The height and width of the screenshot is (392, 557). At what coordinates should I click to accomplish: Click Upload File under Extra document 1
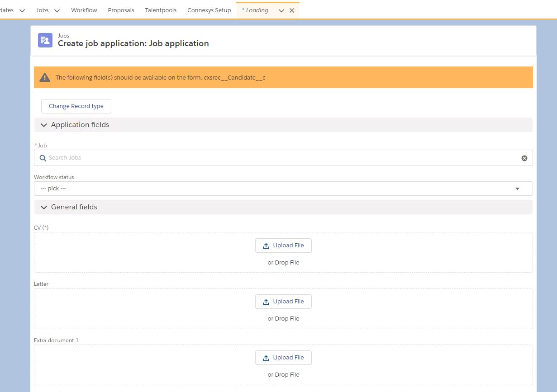(283, 358)
